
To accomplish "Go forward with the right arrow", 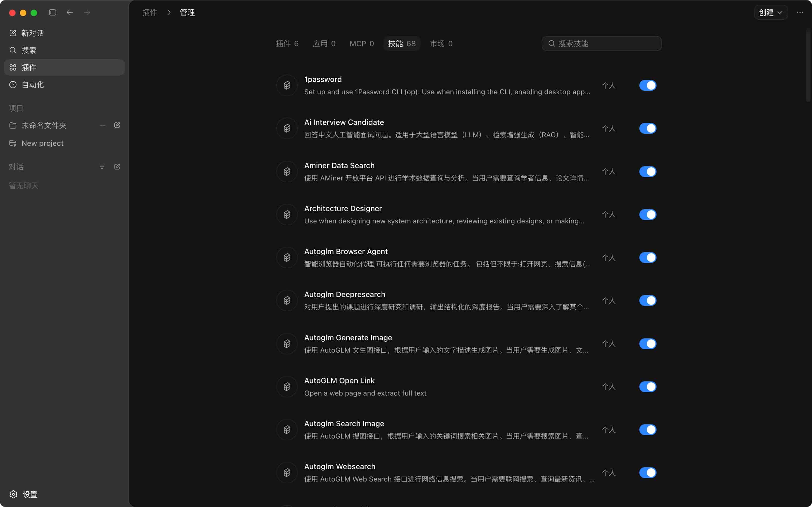I will [87, 12].
